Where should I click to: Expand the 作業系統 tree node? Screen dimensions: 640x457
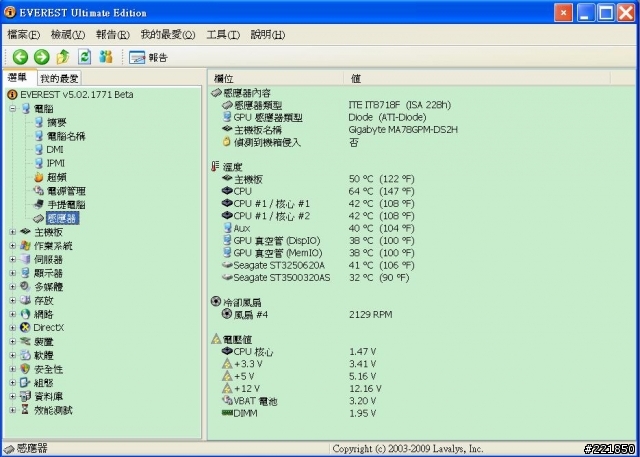click(x=12, y=246)
